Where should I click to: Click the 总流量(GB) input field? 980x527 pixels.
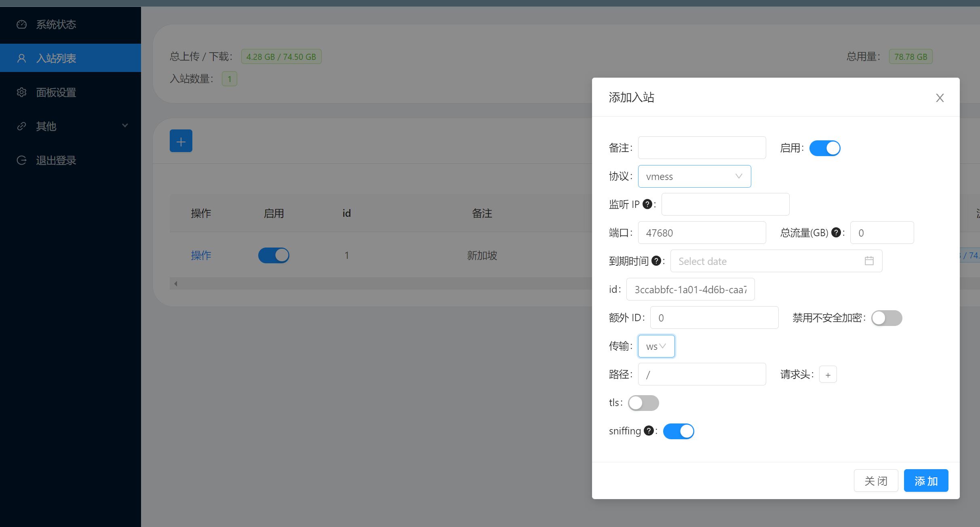[882, 233]
